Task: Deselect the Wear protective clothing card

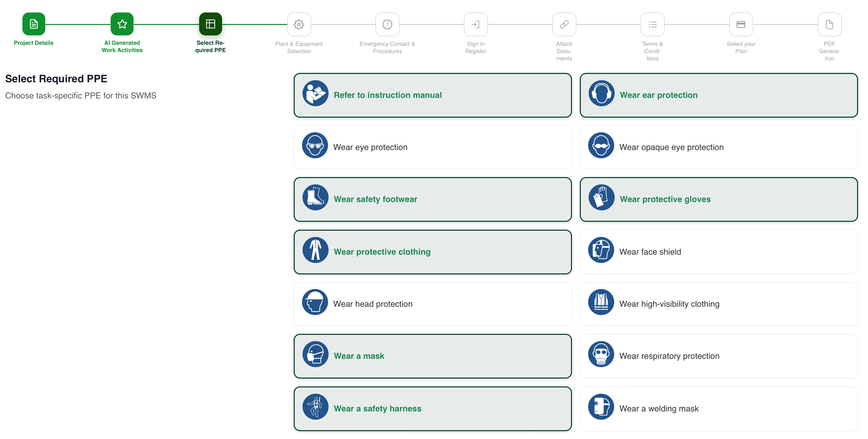Action: pos(433,252)
